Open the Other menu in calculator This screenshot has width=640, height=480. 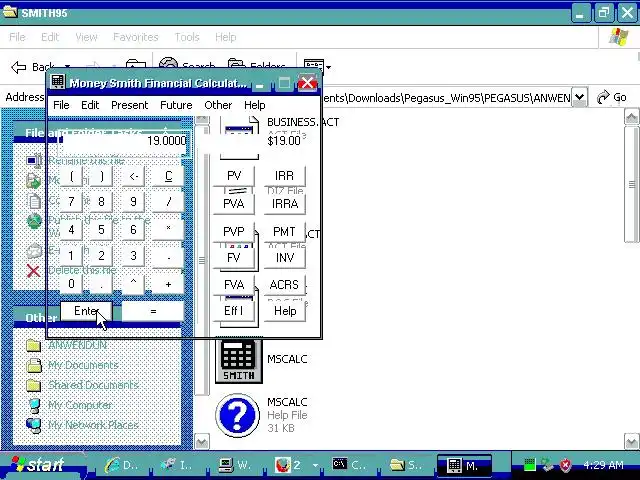click(218, 105)
